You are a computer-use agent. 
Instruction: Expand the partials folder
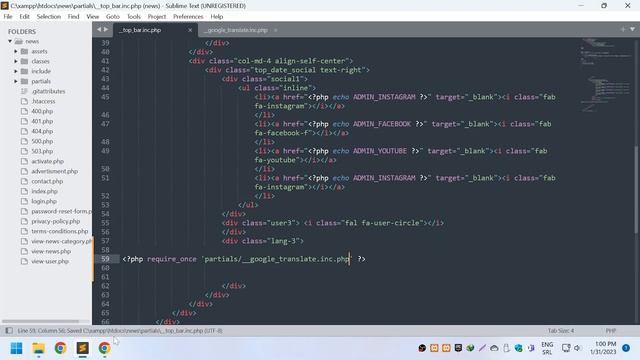point(16,81)
